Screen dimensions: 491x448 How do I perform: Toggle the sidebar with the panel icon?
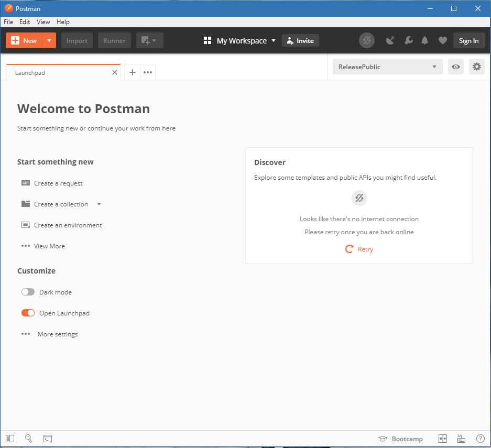click(x=9, y=439)
